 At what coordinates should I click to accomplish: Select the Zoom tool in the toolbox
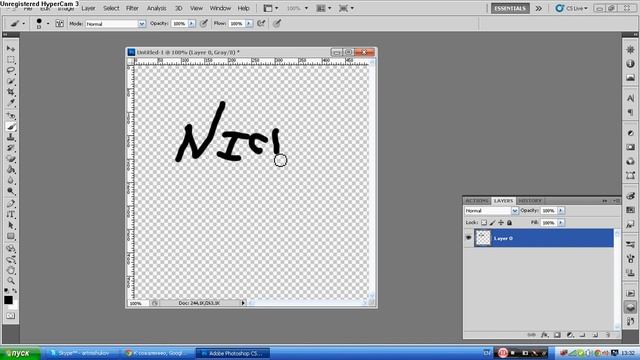pos(11,281)
